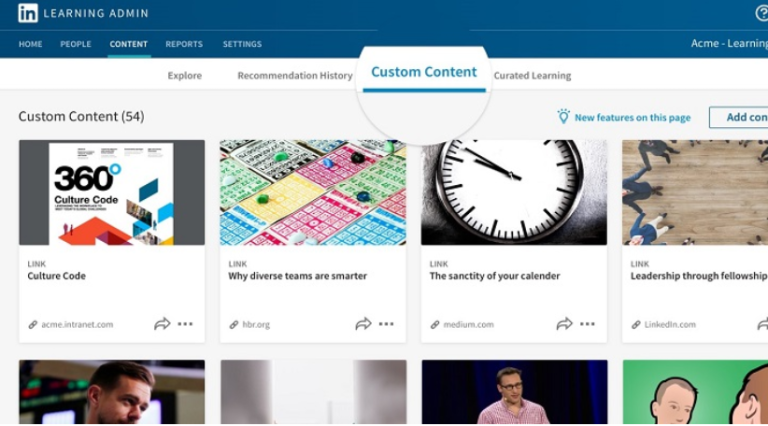Image resolution: width=768 pixels, height=426 pixels.
Task: Select the Content menu
Action: coord(128,44)
